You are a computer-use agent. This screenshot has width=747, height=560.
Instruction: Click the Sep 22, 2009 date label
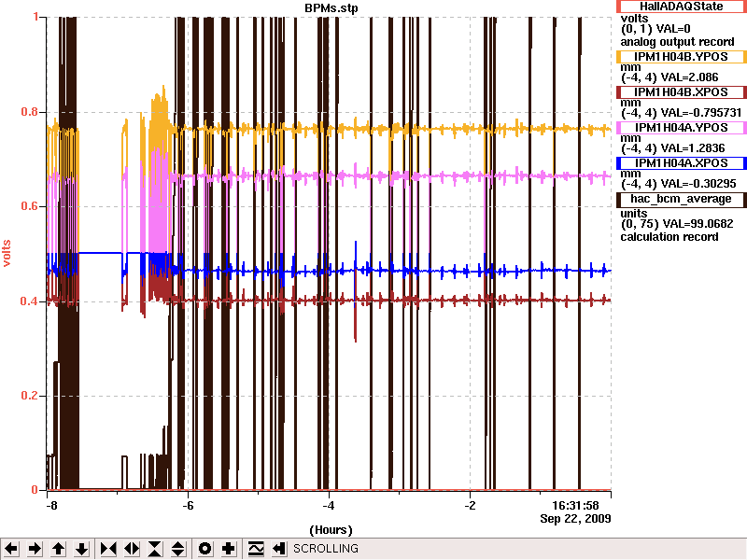point(575,519)
